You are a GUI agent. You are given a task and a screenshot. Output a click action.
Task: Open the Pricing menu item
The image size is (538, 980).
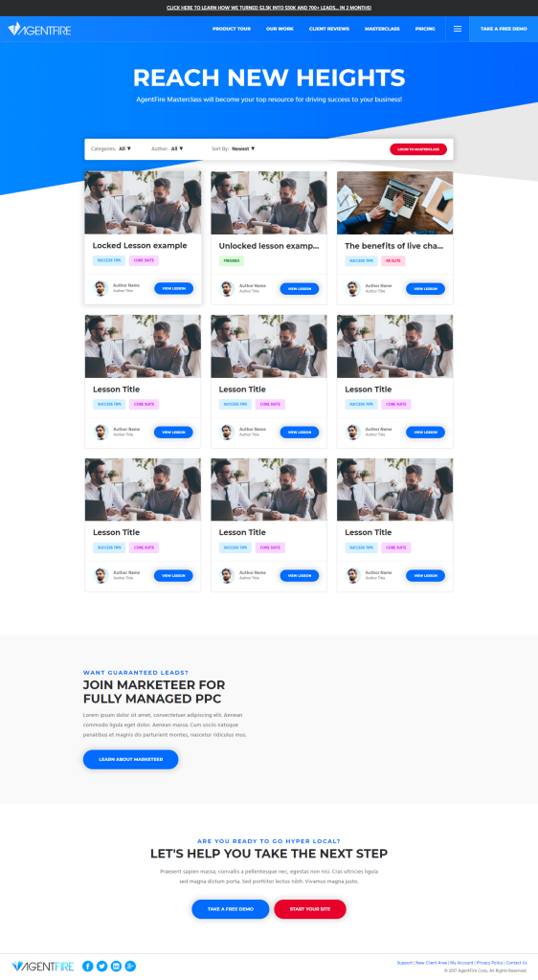[x=425, y=29]
